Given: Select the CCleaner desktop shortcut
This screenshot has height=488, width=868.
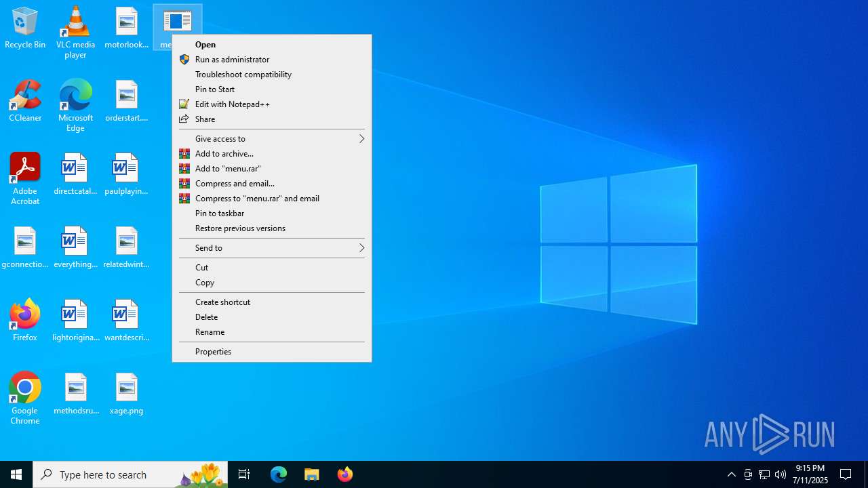Looking at the screenshot, I should (x=25, y=102).
